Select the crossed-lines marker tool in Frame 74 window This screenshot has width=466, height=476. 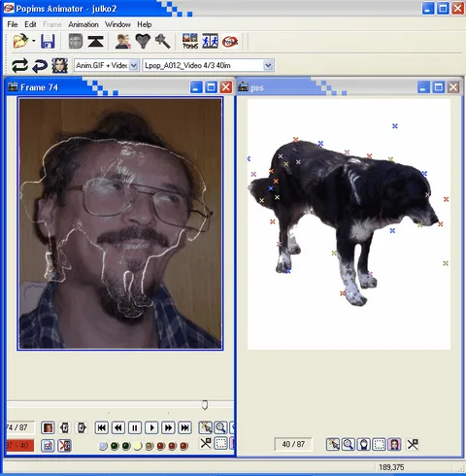[x=206, y=443]
